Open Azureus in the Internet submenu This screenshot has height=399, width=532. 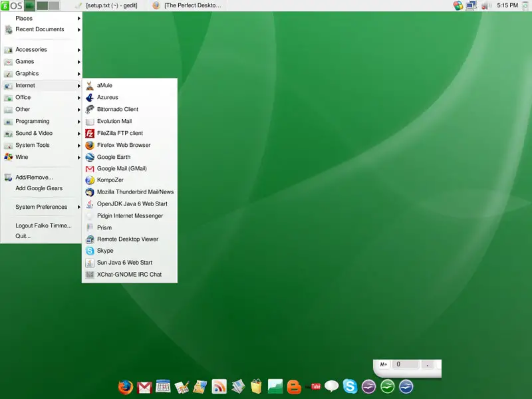(x=129, y=97)
